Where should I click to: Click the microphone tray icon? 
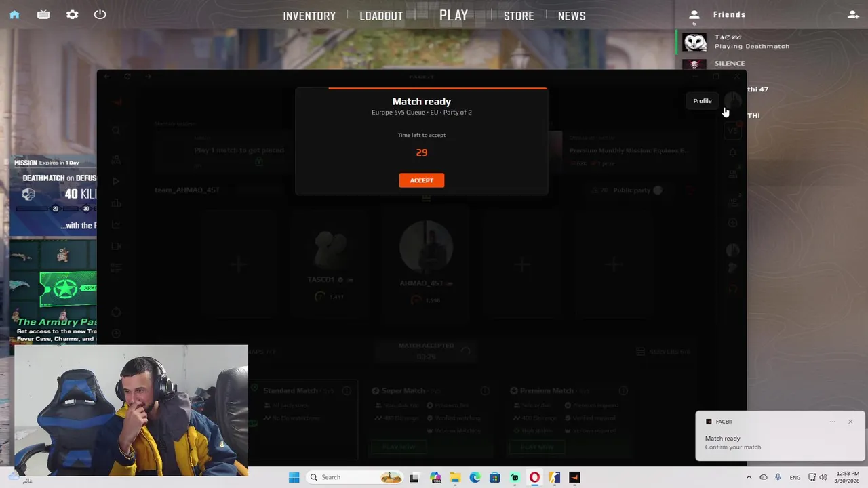click(778, 477)
